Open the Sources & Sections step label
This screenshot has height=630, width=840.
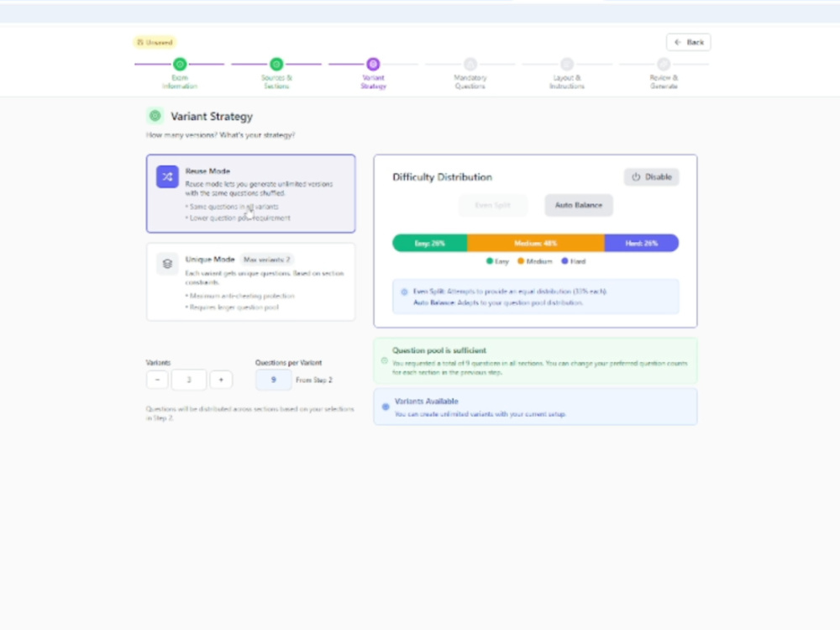click(x=276, y=82)
